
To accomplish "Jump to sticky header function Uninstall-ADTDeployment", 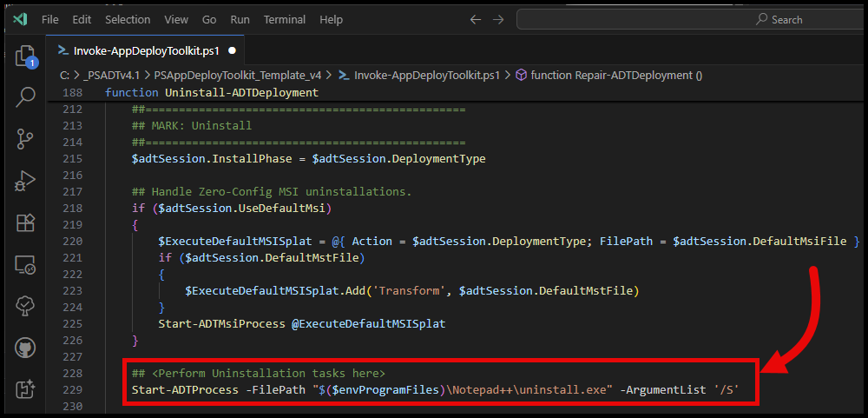I will click(x=212, y=92).
